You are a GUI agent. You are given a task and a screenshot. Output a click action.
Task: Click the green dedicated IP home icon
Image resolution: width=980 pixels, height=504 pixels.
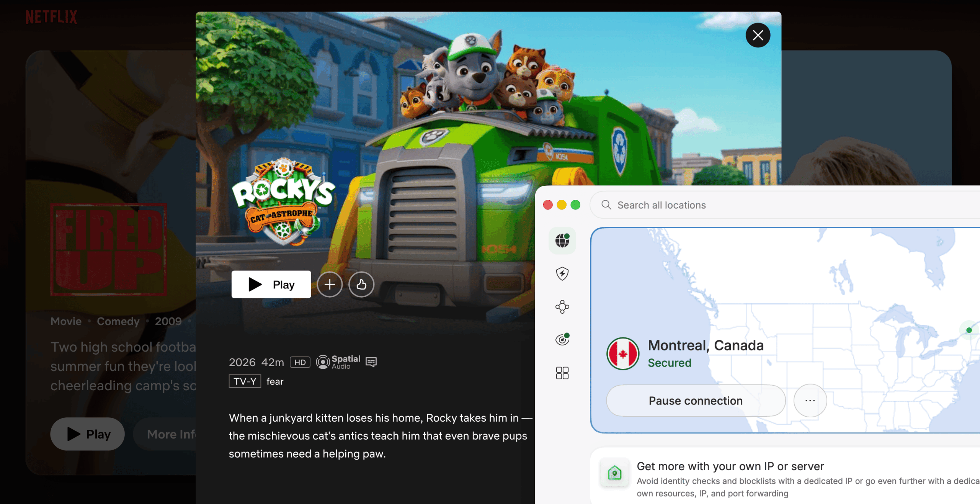[x=614, y=473]
